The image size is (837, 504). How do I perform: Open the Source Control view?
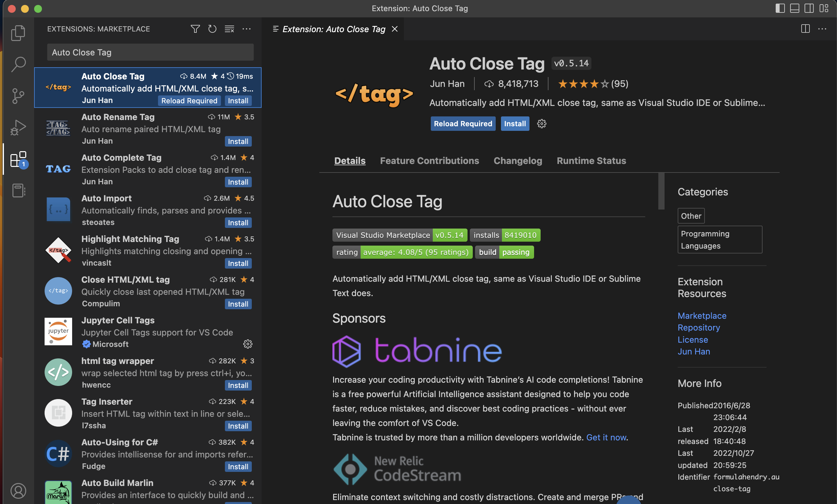[18, 96]
